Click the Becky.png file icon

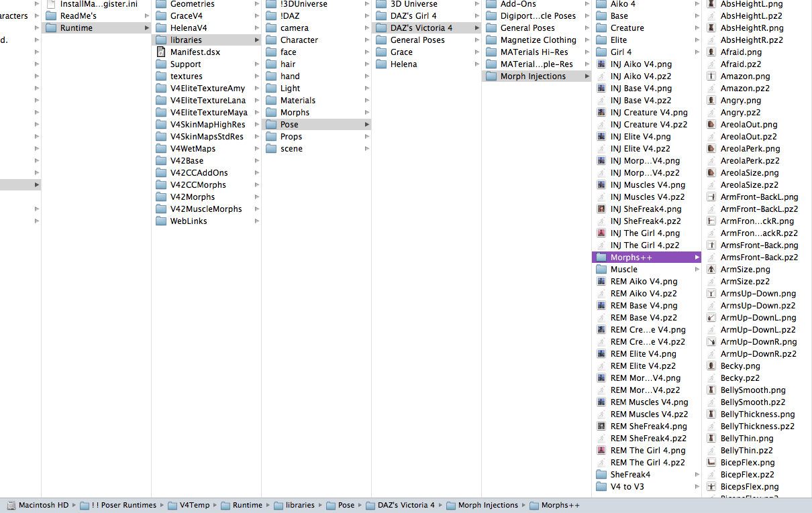pyautogui.click(x=711, y=366)
